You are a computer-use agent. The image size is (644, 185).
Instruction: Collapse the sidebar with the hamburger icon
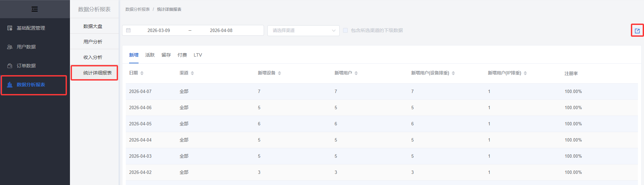35,9
